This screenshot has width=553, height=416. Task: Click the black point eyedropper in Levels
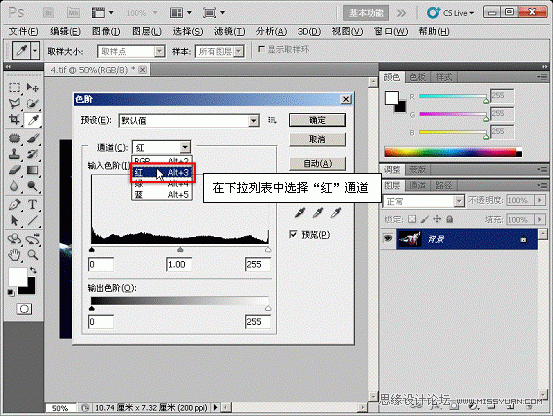[x=299, y=213]
